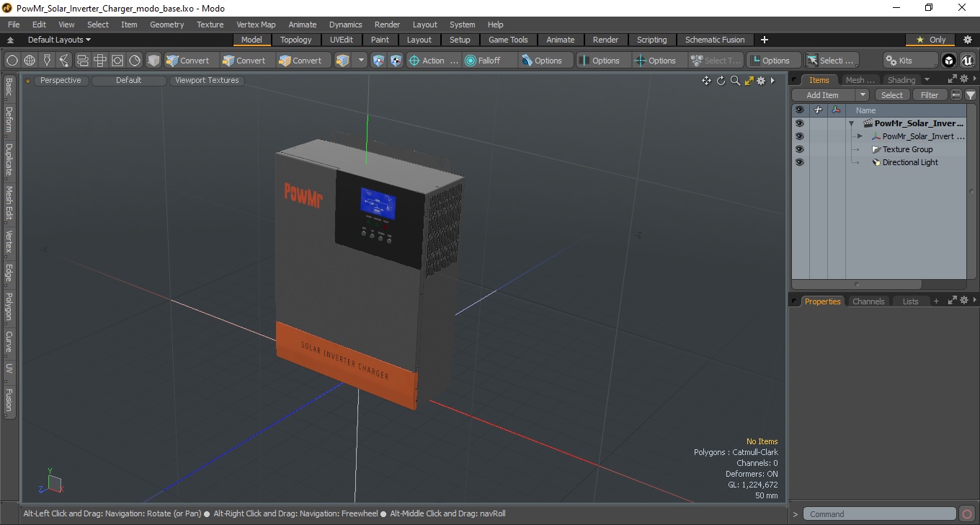
Task: Open the Perspective view type dropdown
Action: pyautogui.click(x=61, y=81)
